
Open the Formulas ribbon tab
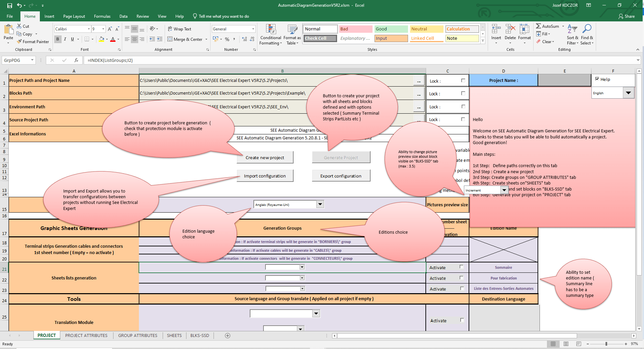(102, 16)
